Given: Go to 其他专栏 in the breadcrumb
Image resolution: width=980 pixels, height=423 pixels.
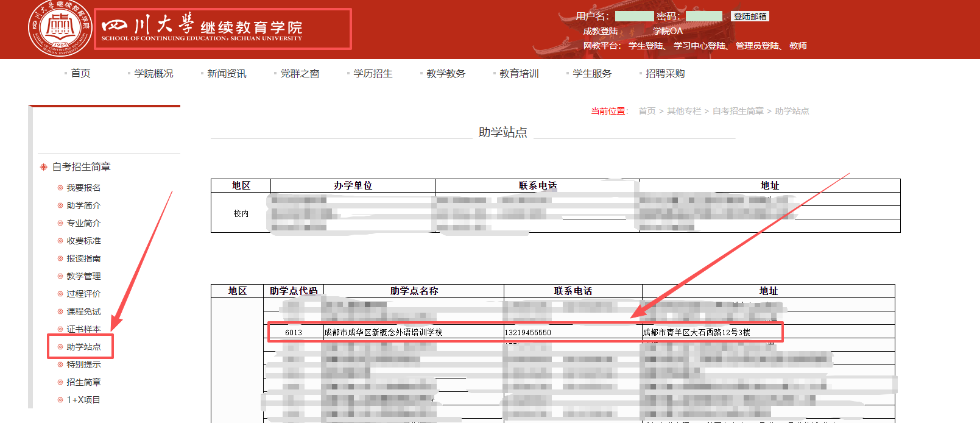Looking at the screenshot, I should pos(683,111).
